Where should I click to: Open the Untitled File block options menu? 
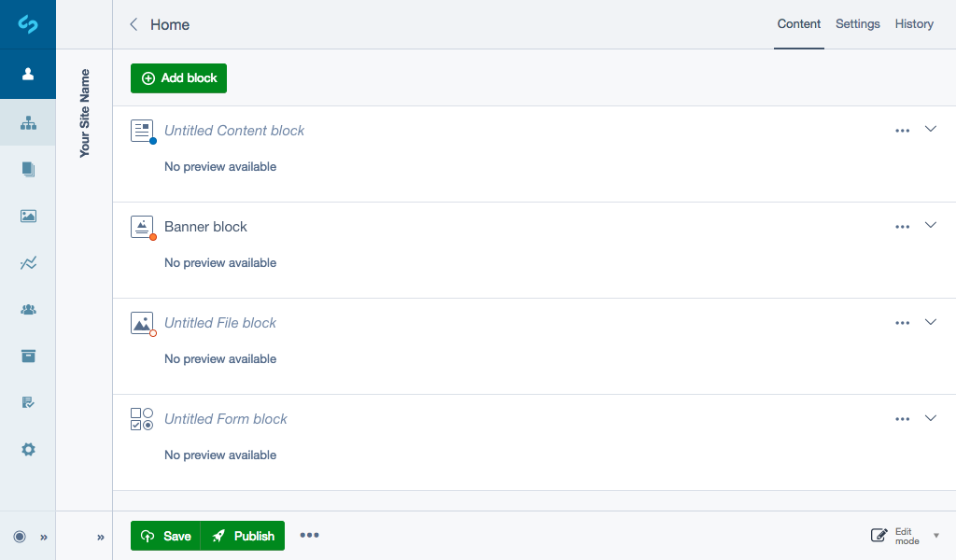(902, 322)
